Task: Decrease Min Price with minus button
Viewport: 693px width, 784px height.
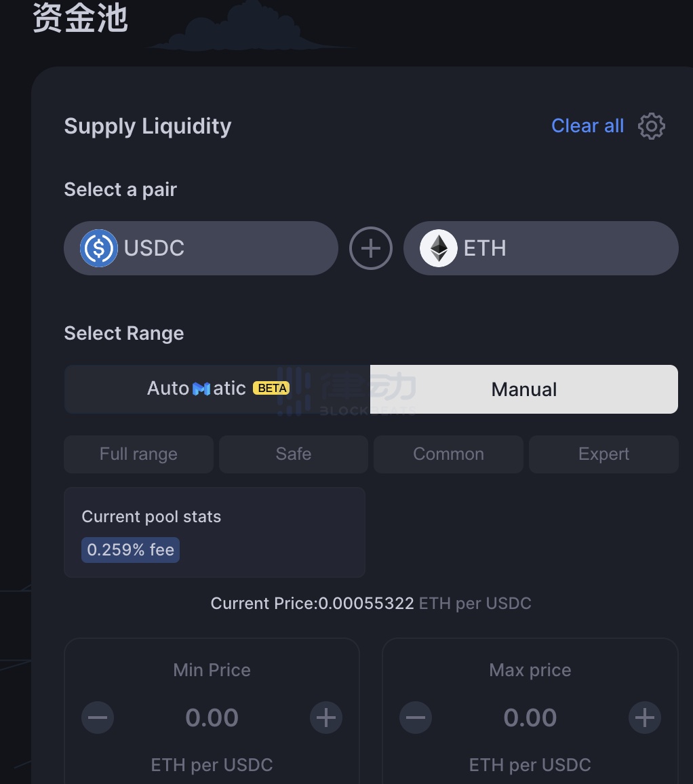Action: (98, 718)
